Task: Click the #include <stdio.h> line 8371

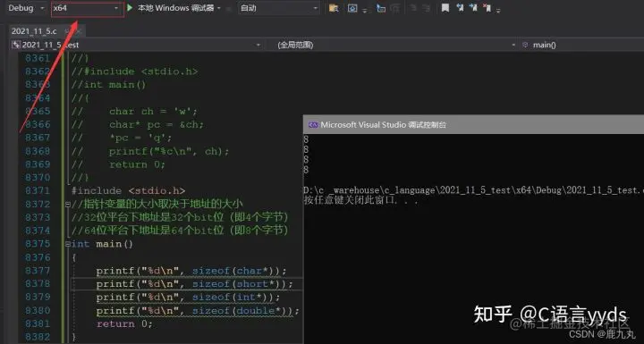Action: tap(128, 191)
